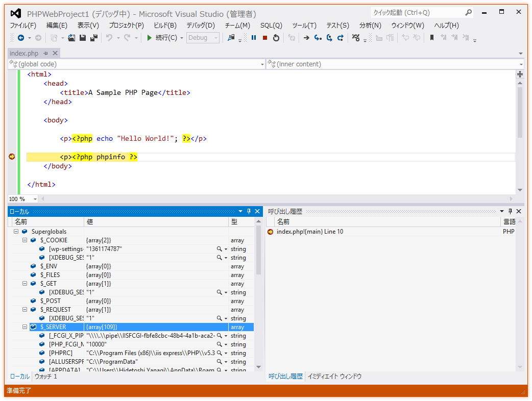Switch to イミディエイト ウィンドウ tab
This screenshot has width=532, height=401.
[x=334, y=376]
